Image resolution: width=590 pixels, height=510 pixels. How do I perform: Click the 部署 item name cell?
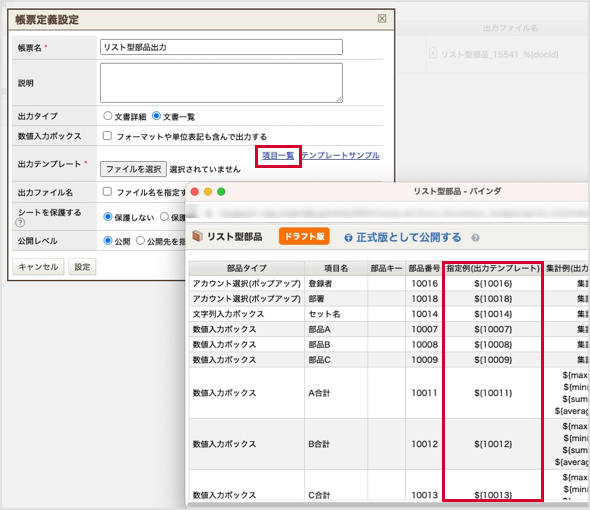336,299
